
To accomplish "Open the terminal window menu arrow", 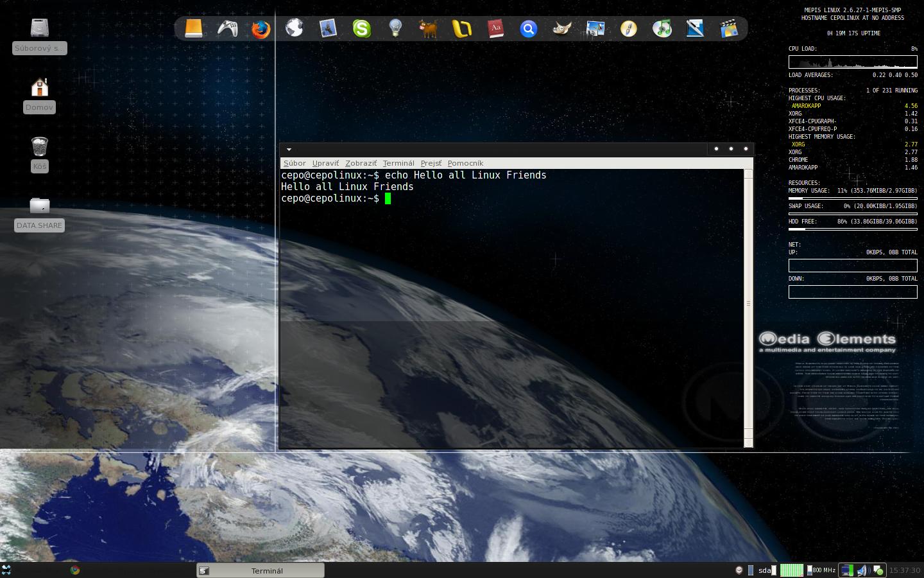I will tap(289, 149).
